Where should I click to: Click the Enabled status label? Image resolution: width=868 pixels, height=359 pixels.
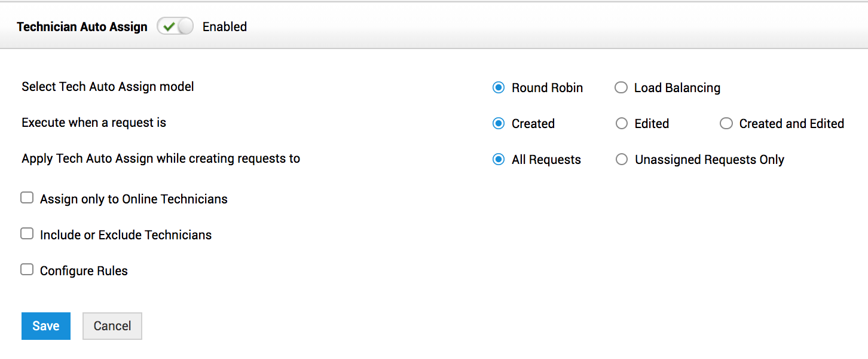225,27
